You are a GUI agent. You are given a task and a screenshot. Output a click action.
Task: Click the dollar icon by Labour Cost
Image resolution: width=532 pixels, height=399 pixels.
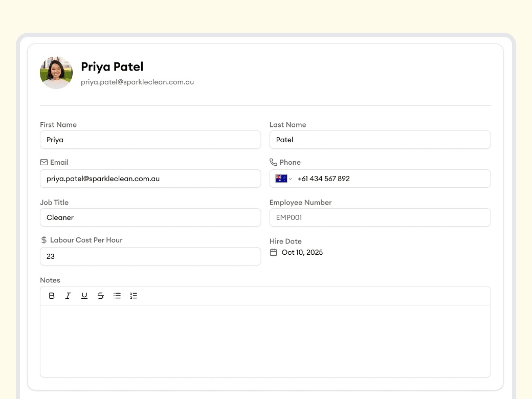tap(44, 240)
